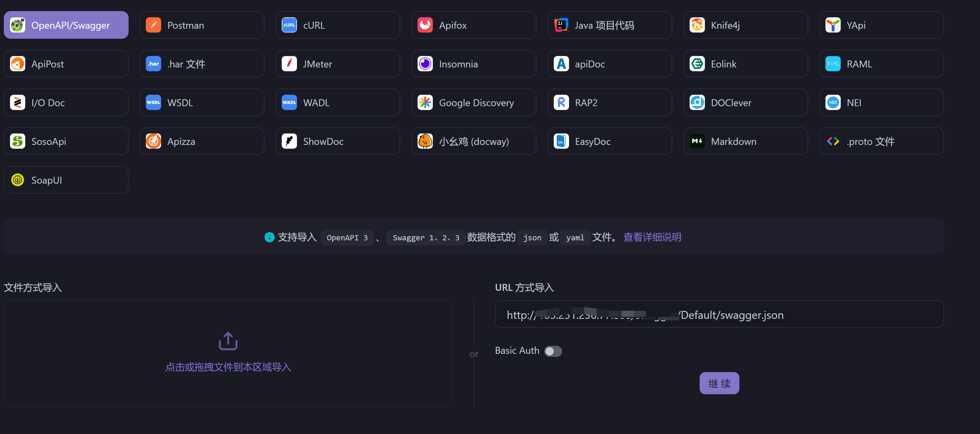Choose the apiDoc import format
Screen dimensions: 980x434
(x=610, y=64)
